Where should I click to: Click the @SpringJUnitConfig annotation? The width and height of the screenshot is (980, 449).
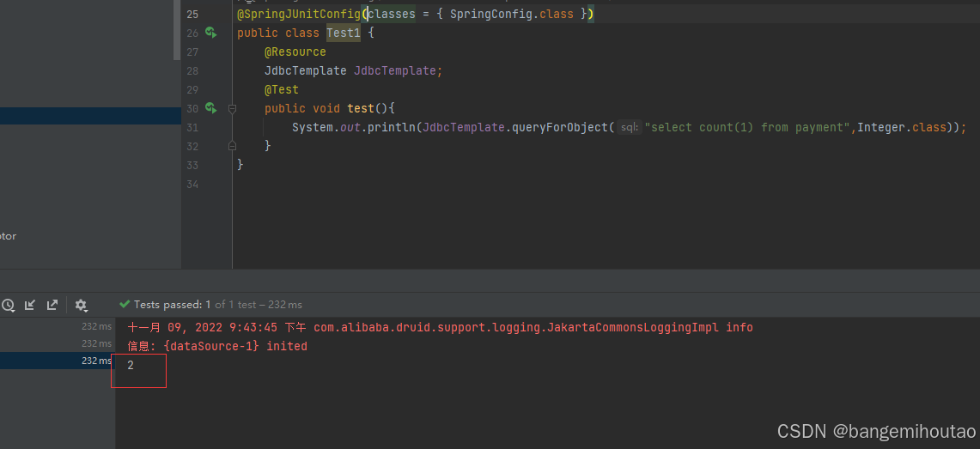point(299,14)
